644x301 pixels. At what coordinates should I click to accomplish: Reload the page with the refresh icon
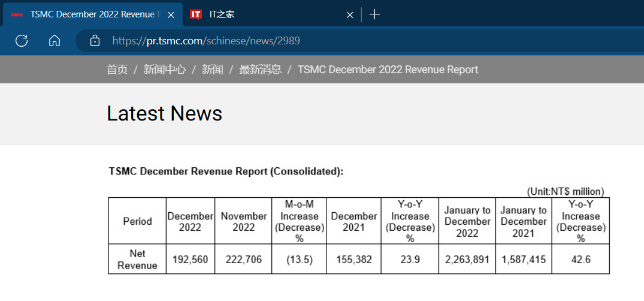pyautogui.click(x=22, y=41)
